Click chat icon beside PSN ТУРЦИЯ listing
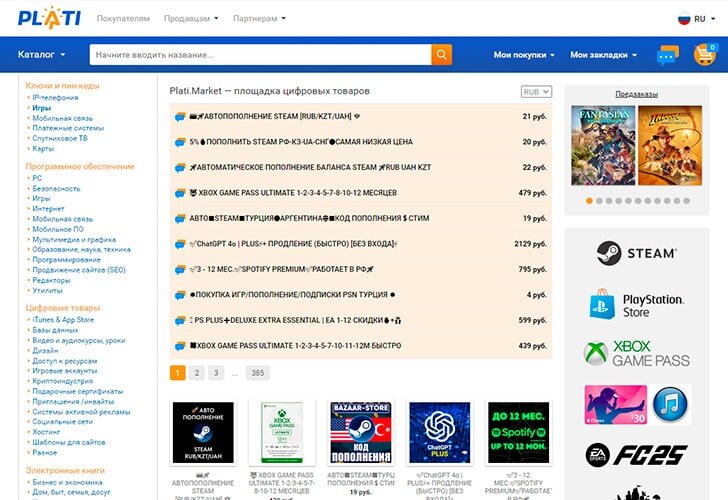 click(180, 295)
